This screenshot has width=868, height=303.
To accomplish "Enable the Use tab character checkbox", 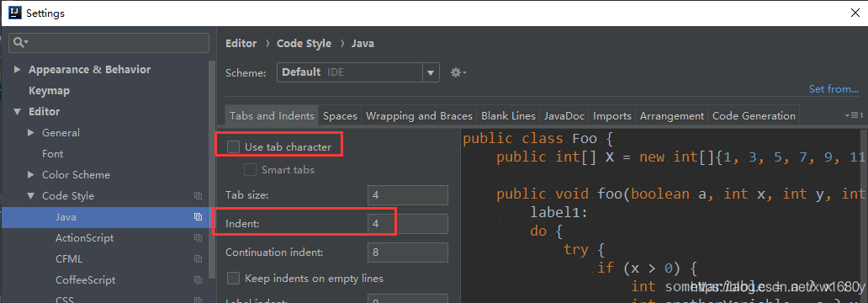I will [234, 146].
